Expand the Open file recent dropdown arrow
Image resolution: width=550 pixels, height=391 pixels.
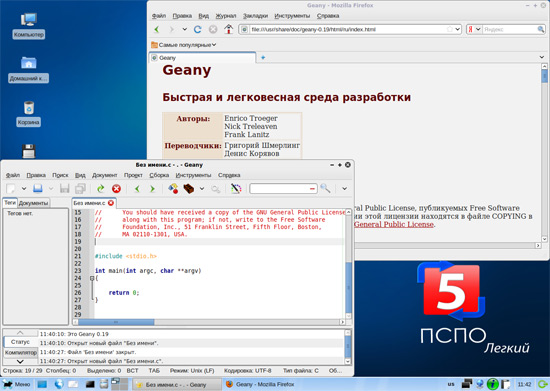(x=51, y=189)
